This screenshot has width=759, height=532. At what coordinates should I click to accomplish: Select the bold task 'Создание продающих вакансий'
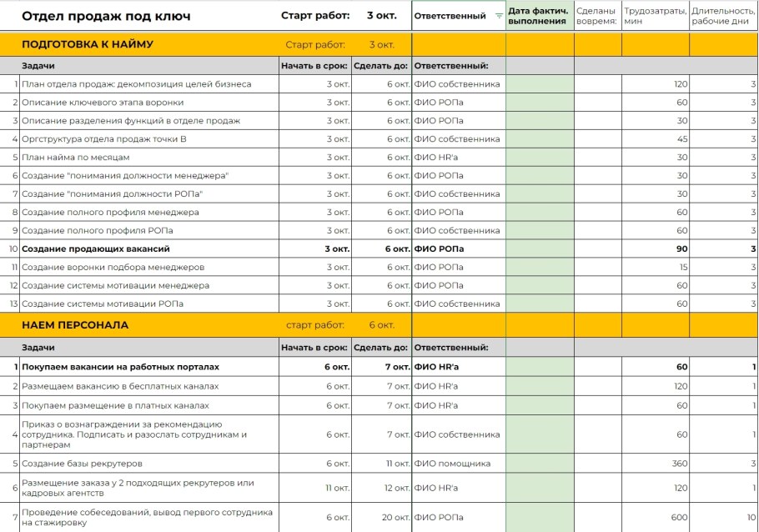[96, 249]
